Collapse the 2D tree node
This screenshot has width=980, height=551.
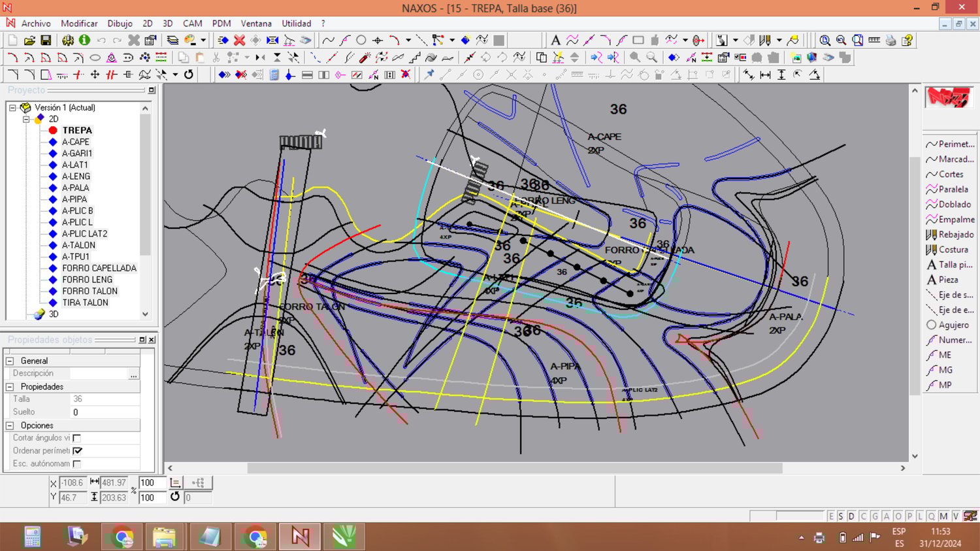coord(27,119)
